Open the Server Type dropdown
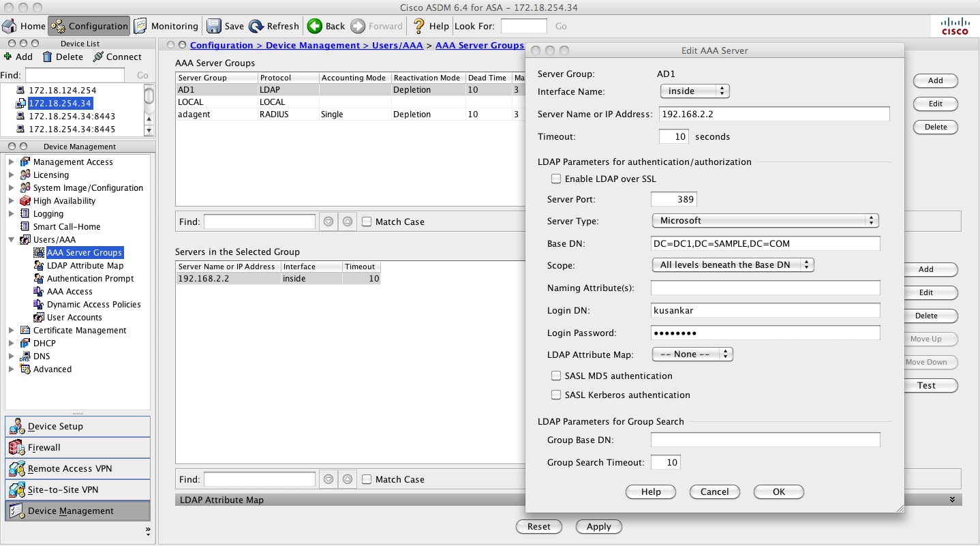The width and height of the screenshot is (980, 546). [765, 220]
